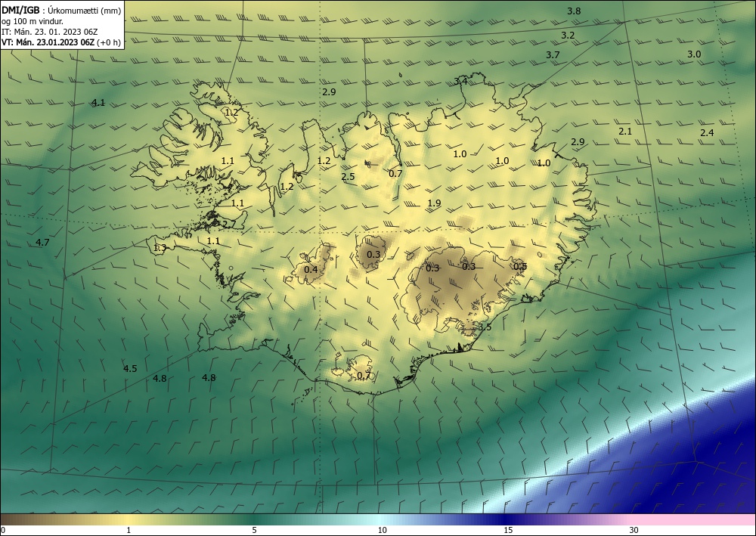Click the color scale tick label 0
The width and height of the screenshot is (756, 536).
(3, 531)
